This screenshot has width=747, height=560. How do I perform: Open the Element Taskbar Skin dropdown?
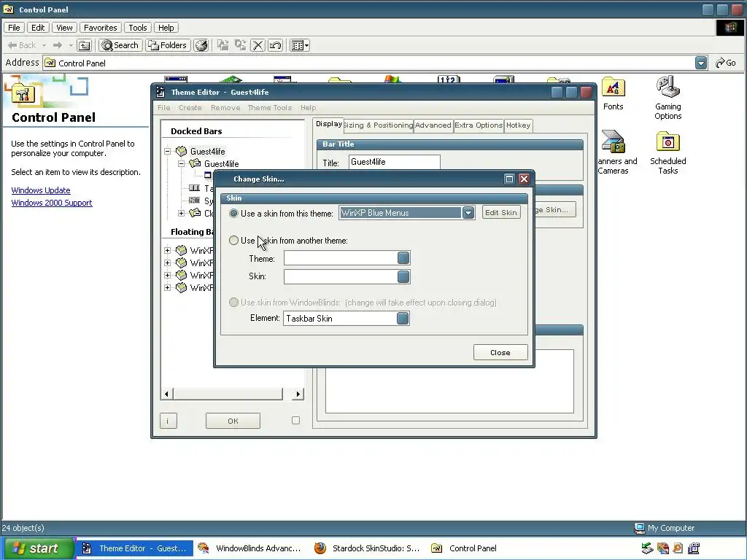[x=403, y=318]
